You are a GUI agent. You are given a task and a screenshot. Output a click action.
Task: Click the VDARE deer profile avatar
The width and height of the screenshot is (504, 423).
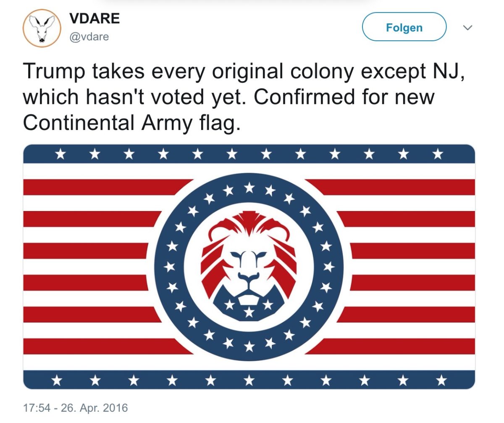(x=42, y=27)
